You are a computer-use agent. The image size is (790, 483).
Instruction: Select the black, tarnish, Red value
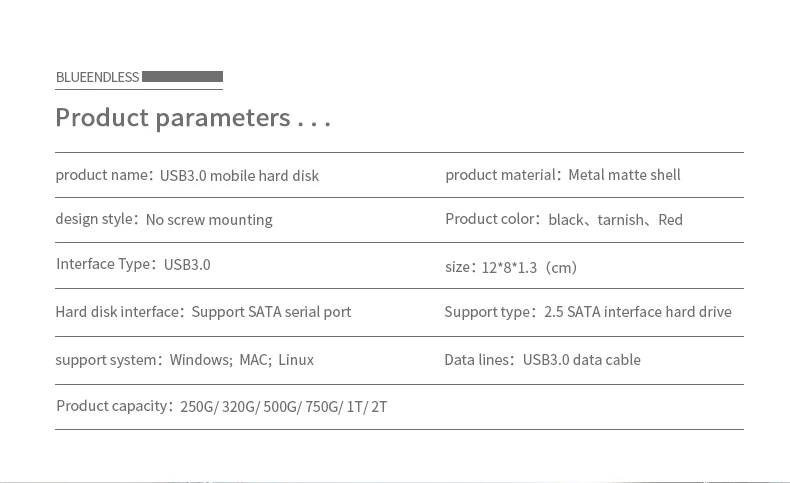(x=615, y=220)
